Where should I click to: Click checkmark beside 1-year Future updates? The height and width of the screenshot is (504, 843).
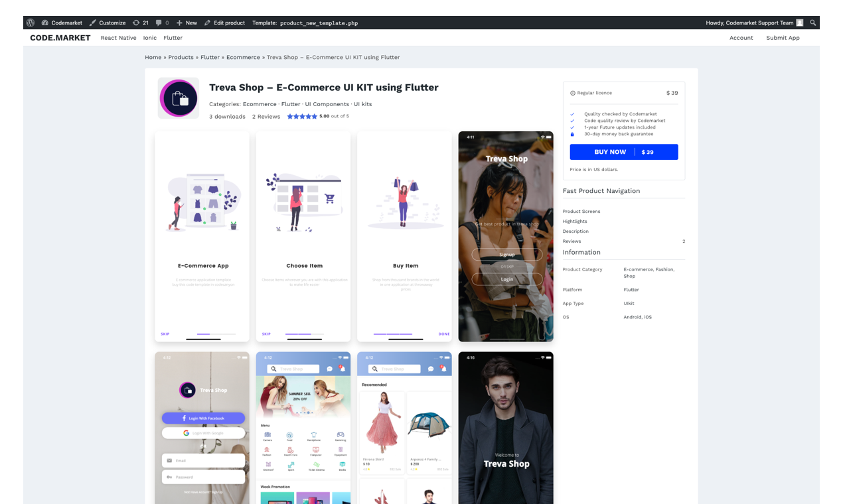pos(572,127)
